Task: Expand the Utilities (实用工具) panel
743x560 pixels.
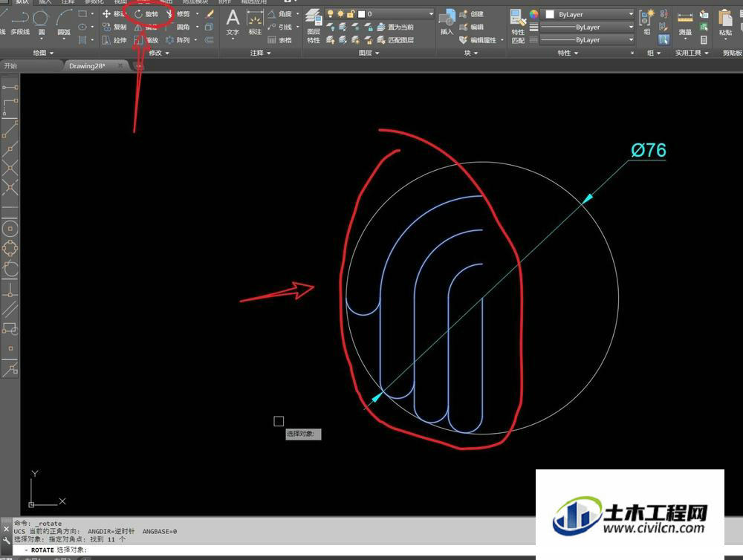Action: (692, 53)
